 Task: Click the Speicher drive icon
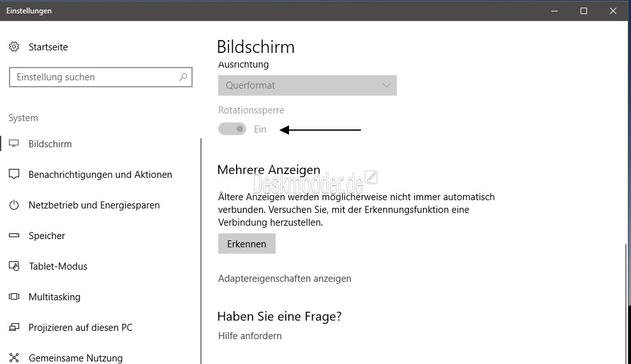(x=14, y=235)
